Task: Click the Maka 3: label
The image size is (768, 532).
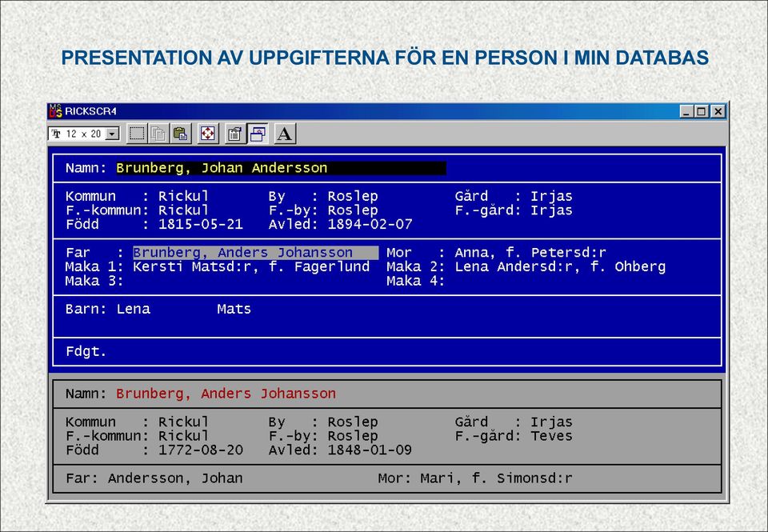Action: pyautogui.click(x=94, y=281)
